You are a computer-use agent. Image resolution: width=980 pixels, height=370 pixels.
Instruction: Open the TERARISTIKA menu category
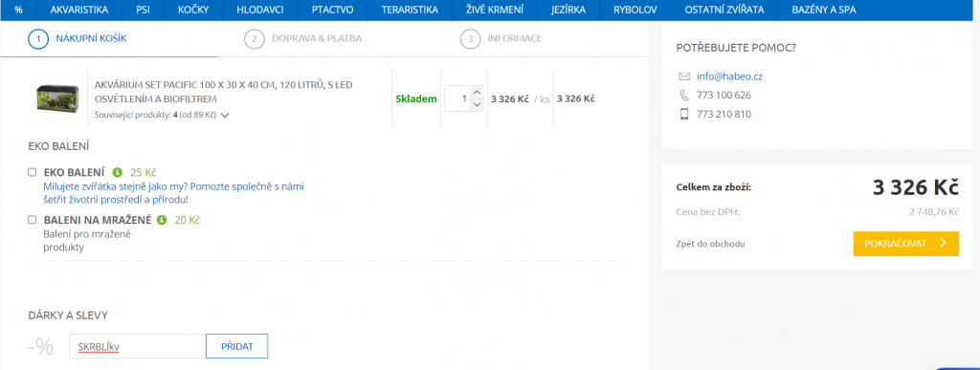point(410,10)
